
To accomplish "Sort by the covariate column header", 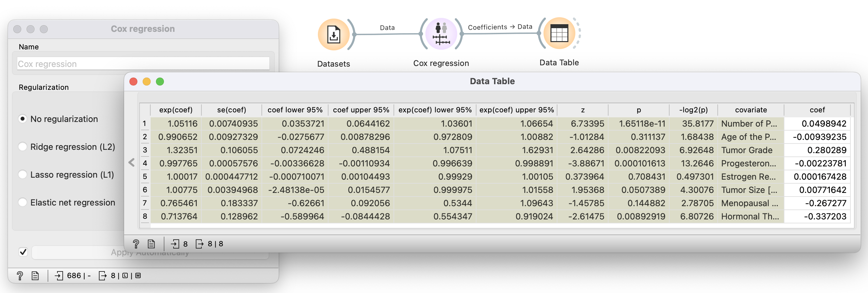I will [x=751, y=110].
